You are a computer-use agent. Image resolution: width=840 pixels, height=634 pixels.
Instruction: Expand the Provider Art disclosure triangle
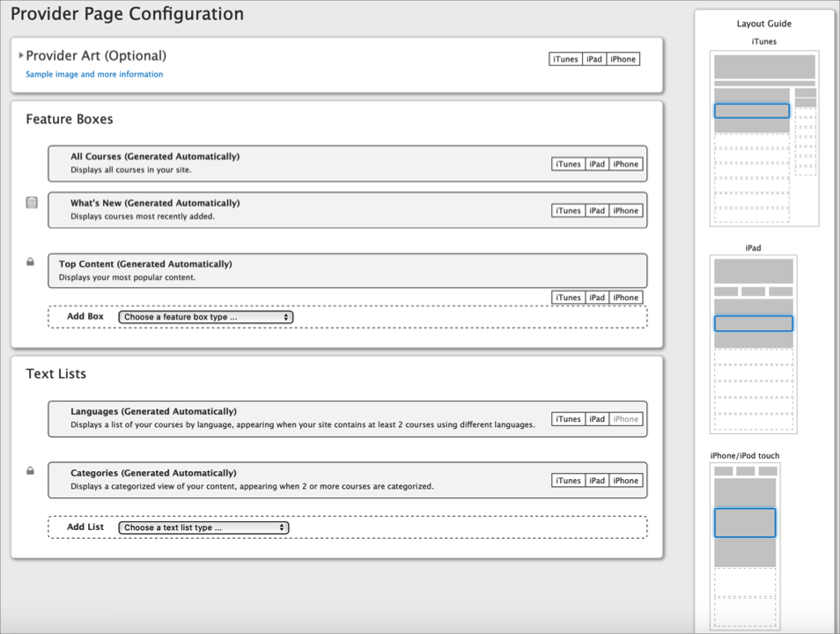[x=21, y=55]
